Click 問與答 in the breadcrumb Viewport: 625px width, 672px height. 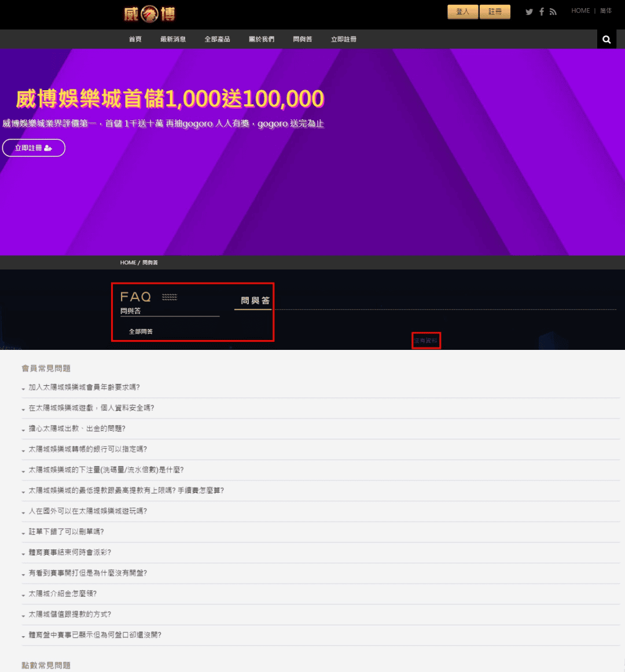point(150,263)
